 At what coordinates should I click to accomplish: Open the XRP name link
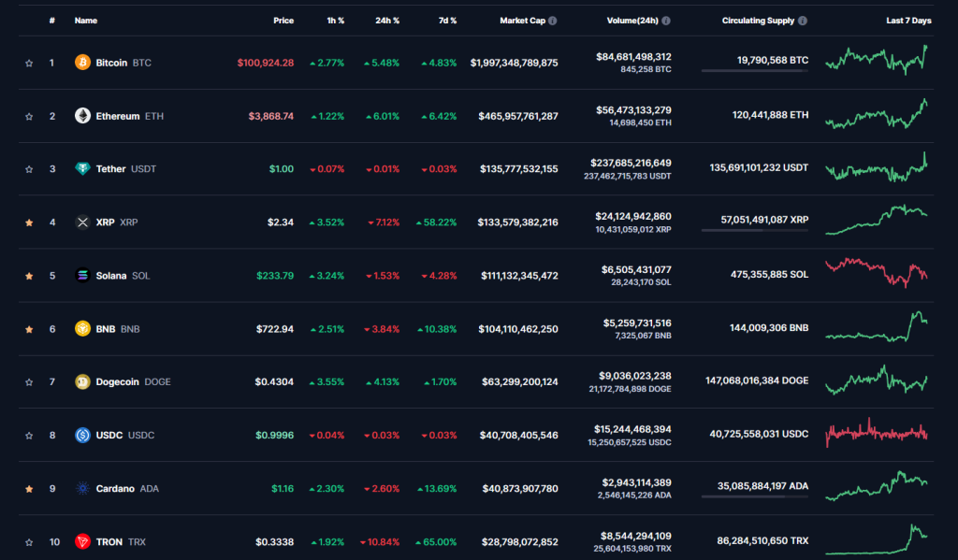pos(117,223)
